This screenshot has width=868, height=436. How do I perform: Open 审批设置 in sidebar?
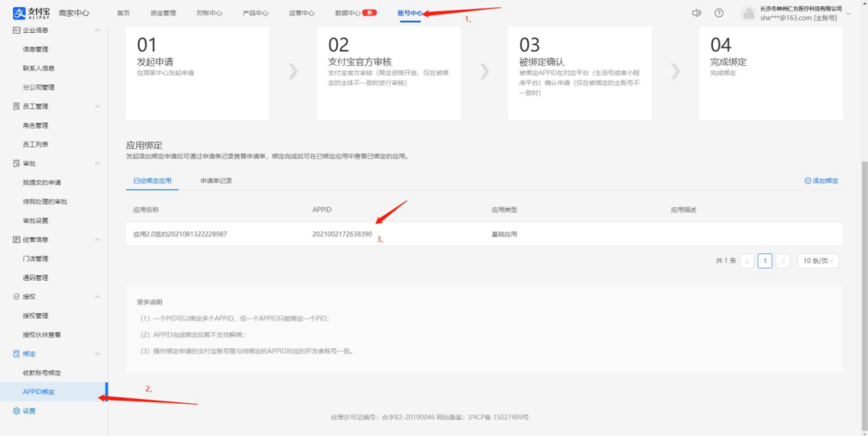[x=35, y=220]
